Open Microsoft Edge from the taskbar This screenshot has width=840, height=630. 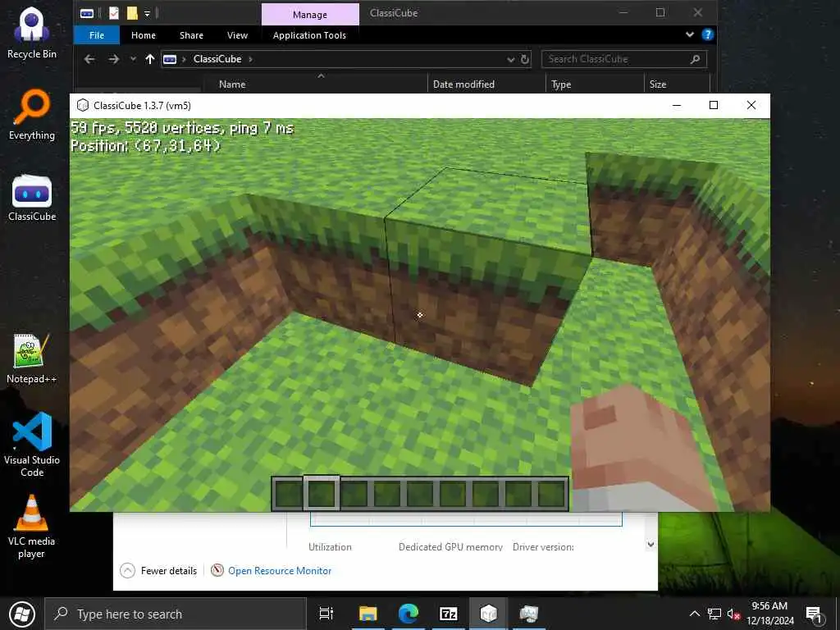tap(409, 614)
